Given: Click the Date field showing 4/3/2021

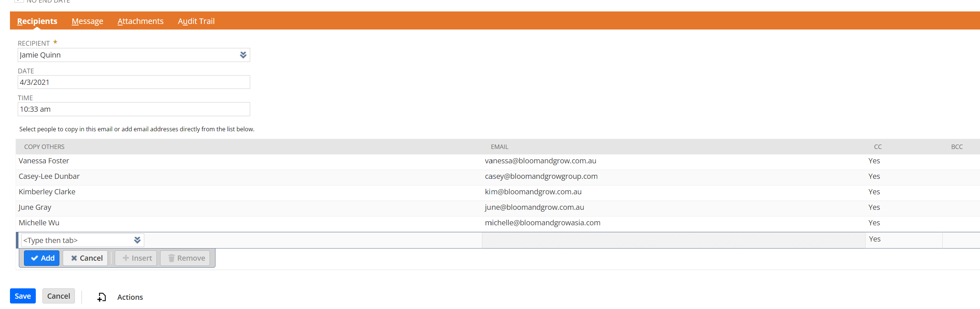Looking at the screenshot, I should pyautogui.click(x=134, y=82).
